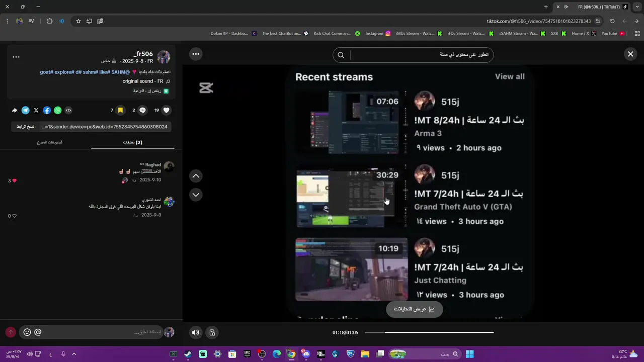
Task: Open the Chrome profile avatar
Action: (x=20, y=21)
